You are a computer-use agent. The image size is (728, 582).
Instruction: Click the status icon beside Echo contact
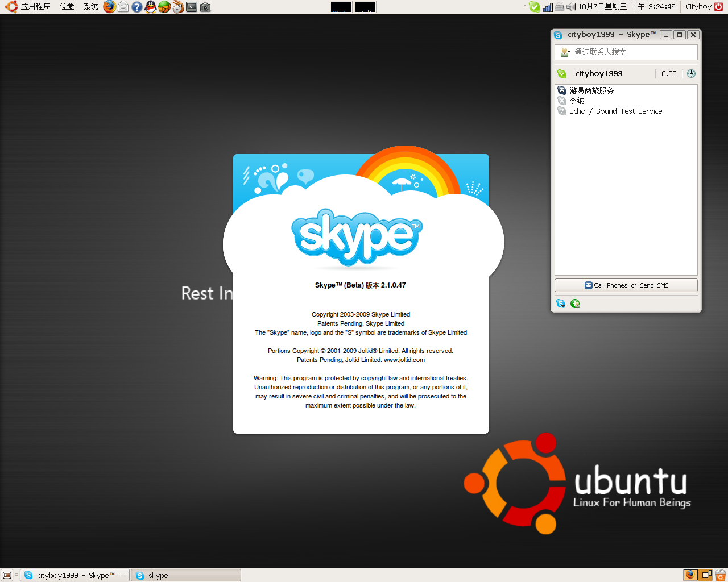[x=562, y=111]
